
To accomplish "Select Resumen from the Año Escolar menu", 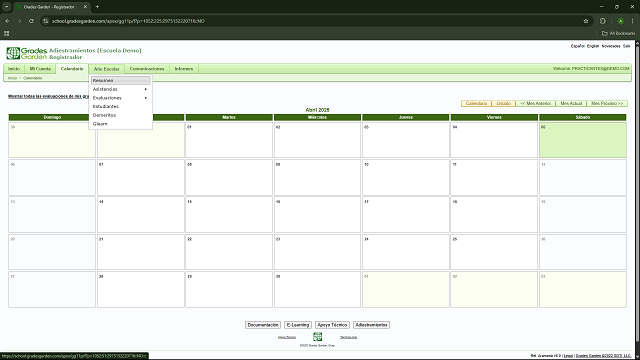I will tap(120, 80).
